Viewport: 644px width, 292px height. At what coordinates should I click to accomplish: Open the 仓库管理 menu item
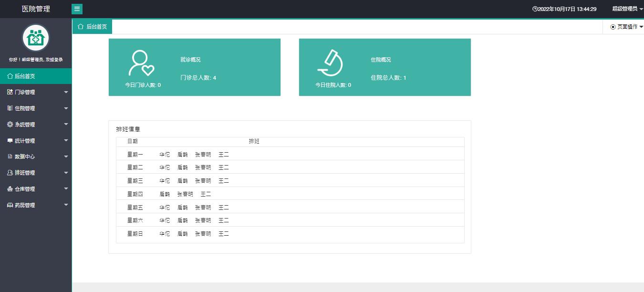click(x=36, y=189)
